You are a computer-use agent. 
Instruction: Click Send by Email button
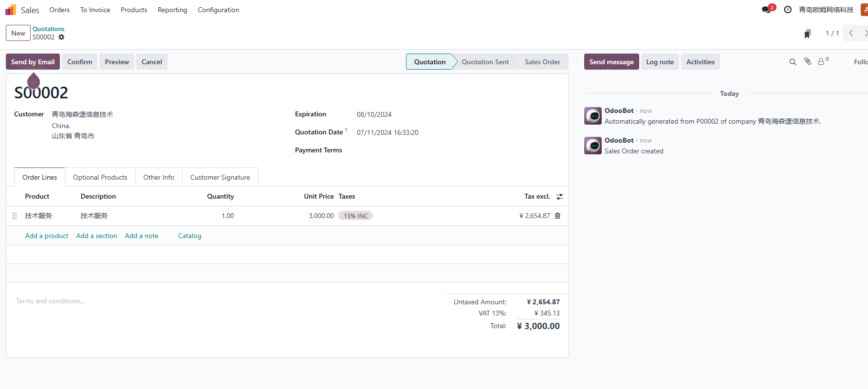click(x=33, y=62)
